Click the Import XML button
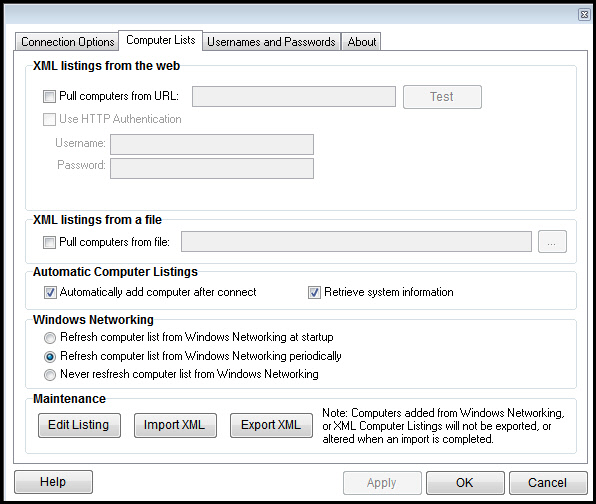 click(x=175, y=425)
